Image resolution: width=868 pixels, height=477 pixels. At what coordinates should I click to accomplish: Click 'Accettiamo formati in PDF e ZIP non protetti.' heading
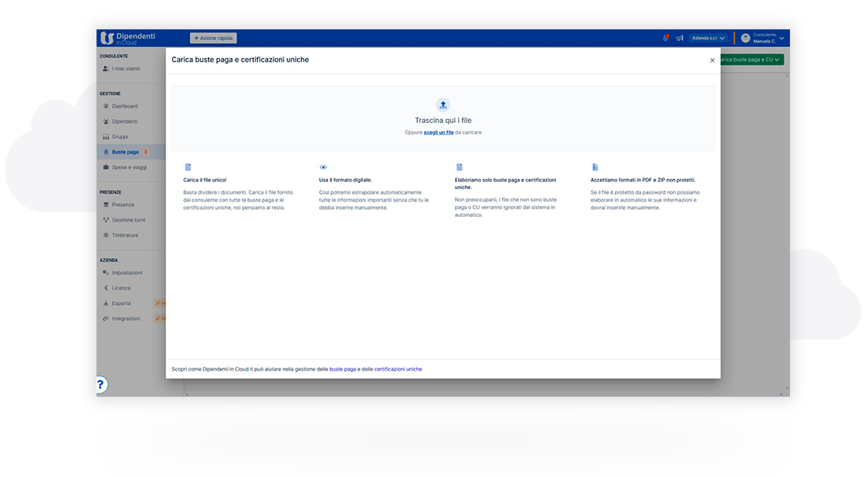[x=643, y=180]
